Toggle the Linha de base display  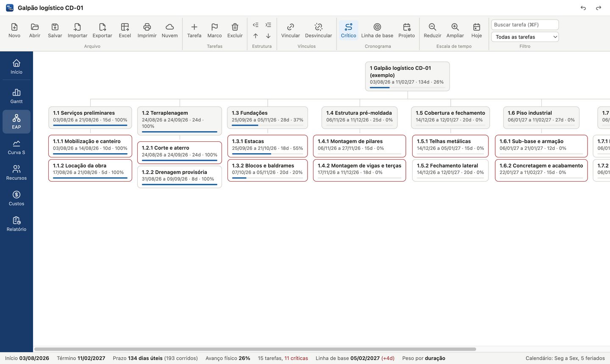coord(377,30)
